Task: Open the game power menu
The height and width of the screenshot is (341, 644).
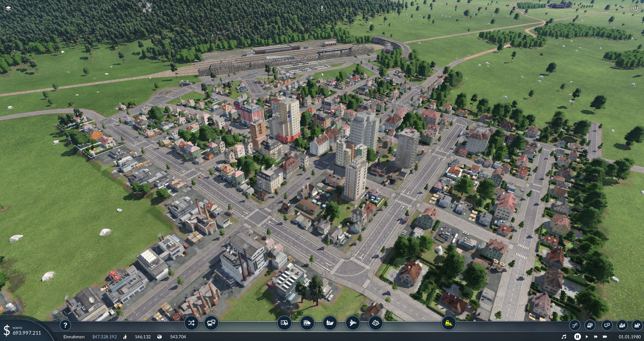Action: click(x=635, y=8)
